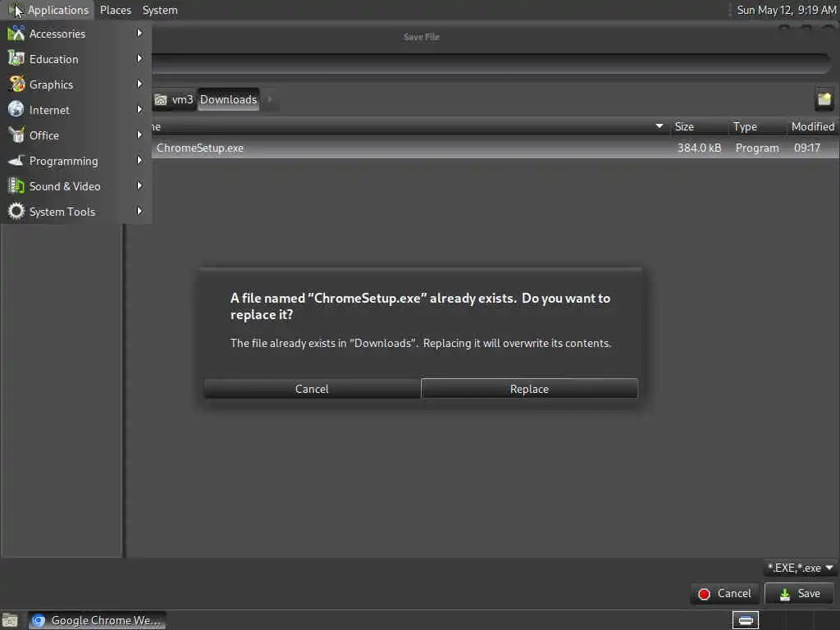Sort files by the Type column header
This screenshot has width=840, height=630.
(x=757, y=126)
